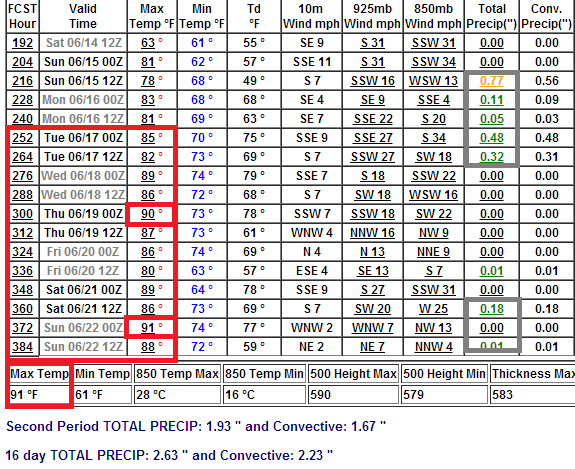Open the SSW 34 850mb wind link
The width and height of the screenshot is (575, 469).
433,62
